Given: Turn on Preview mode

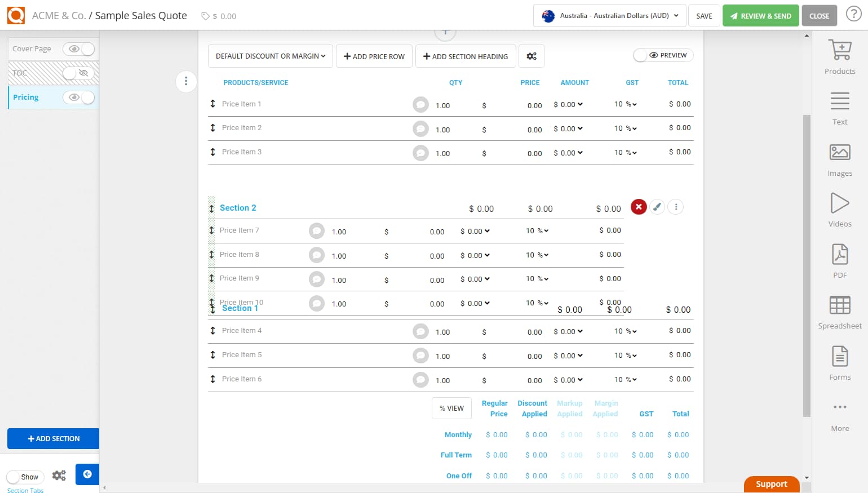Looking at the screenshot, I should (x=663, y=55).
